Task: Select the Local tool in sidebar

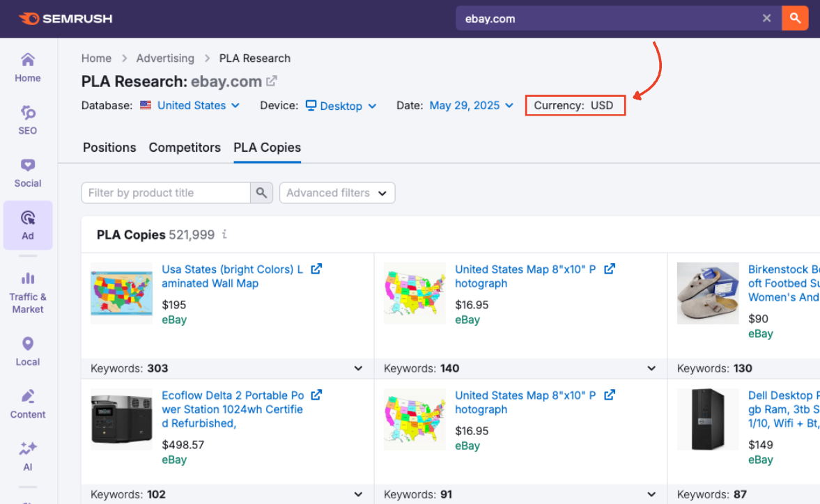Action: (27, 350)
